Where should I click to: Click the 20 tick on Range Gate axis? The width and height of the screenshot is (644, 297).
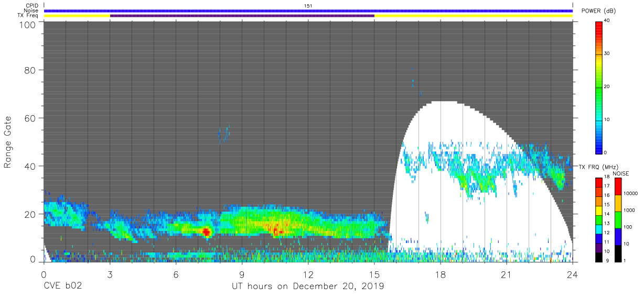click(x=29, y=214)
